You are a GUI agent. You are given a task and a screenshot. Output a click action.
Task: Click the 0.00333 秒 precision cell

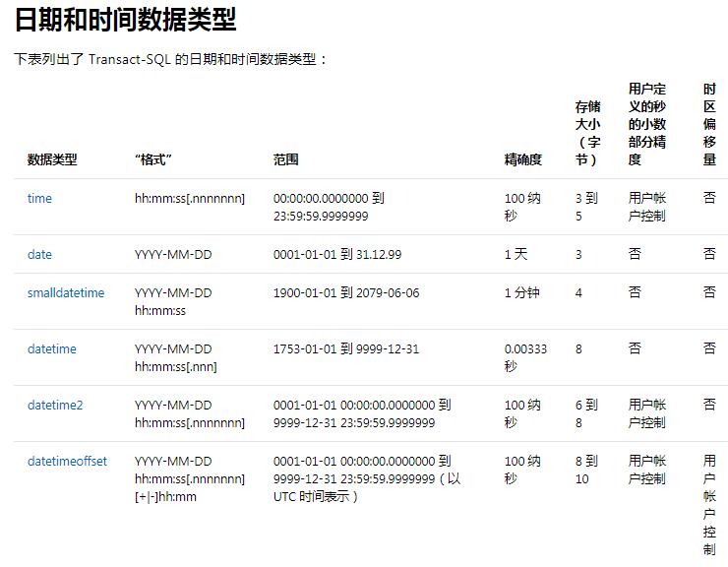click(525, 358)
